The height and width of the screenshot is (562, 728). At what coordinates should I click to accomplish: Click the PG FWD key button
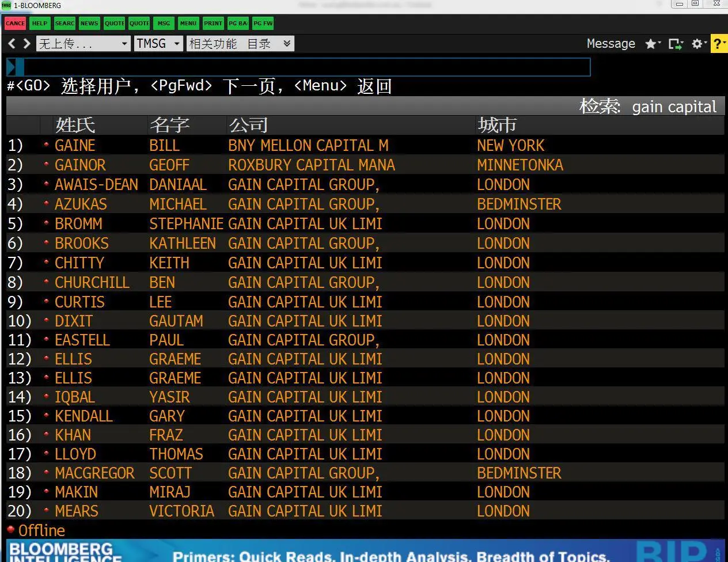coord(263,23)
